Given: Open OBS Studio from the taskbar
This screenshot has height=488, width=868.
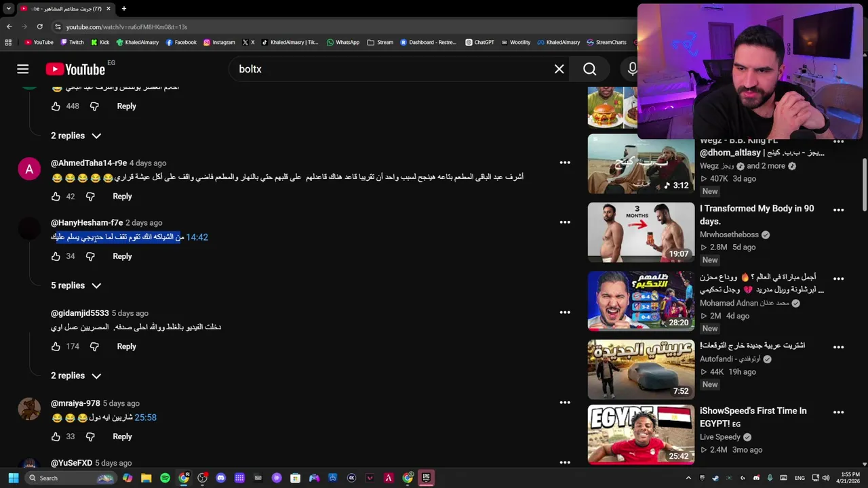Looking at the screenshot, I should [x=202, y=478].
